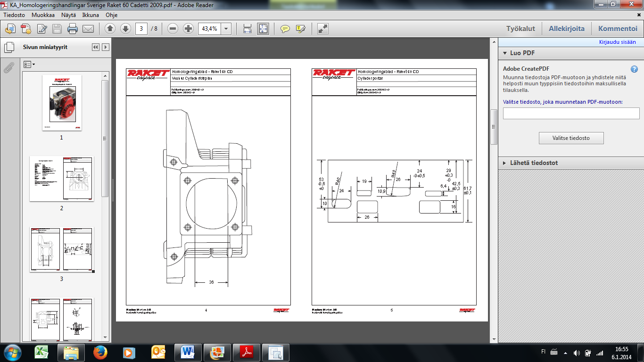Viewport: 644px width, 362px height.
Task: Click the document vertical scrollbar thumb
Action: point(494,127)
